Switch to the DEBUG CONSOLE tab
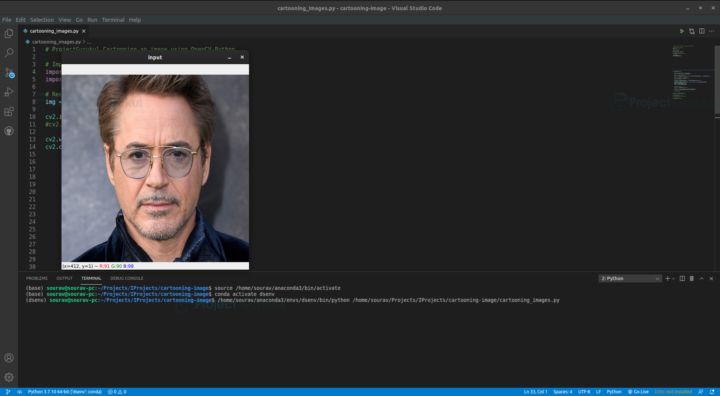 click(x=127, y=278)
